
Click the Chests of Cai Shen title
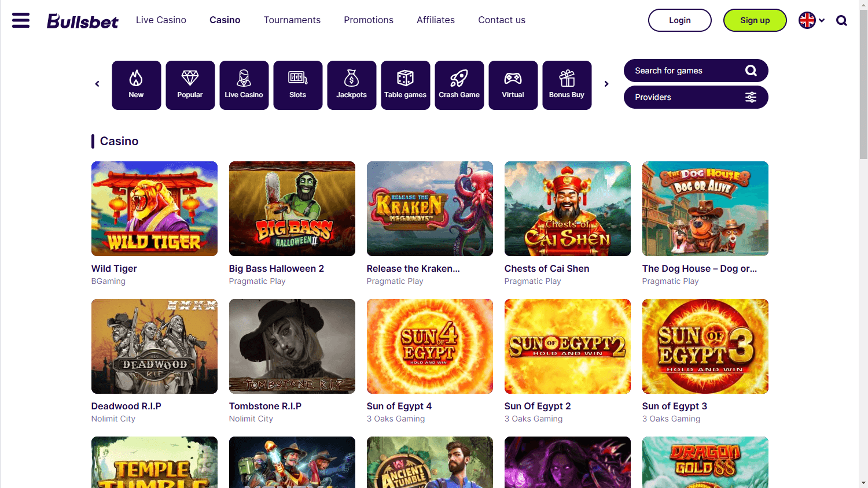[547, 268]
